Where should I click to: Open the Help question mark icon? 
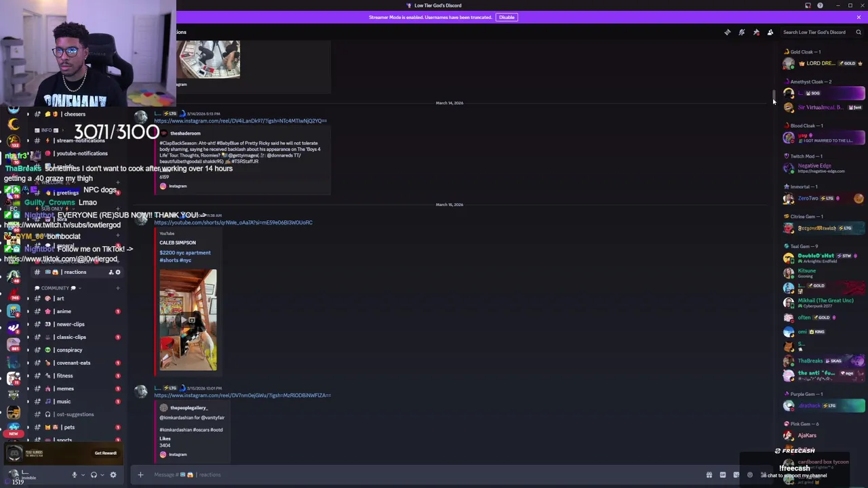(x=820, y=5)
